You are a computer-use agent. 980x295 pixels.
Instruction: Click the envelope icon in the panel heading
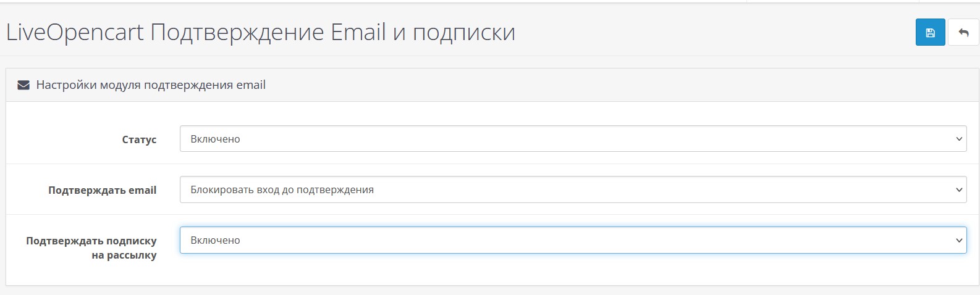23,85
